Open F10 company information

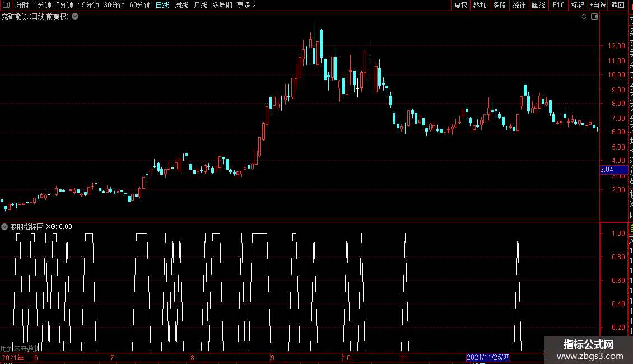pyautogui.click(x=558, y=5)
